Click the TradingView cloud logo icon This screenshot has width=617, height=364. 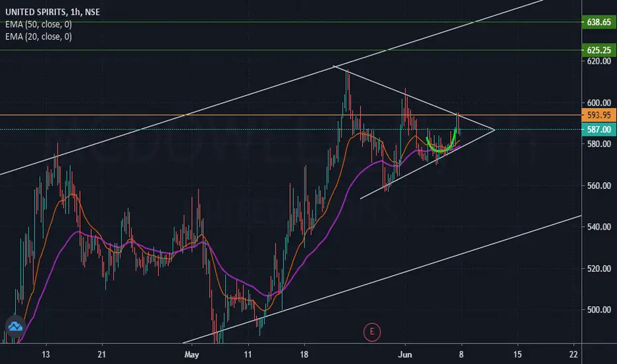tap(15, 326)
